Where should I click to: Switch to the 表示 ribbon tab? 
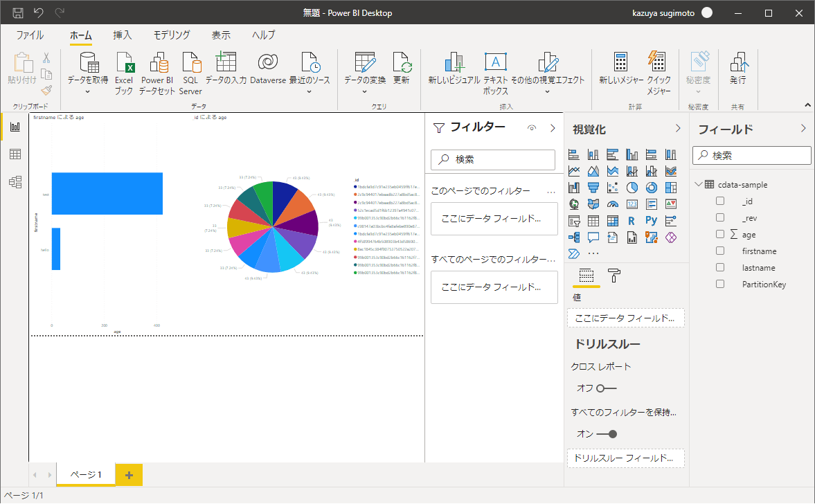click(221, 35)
